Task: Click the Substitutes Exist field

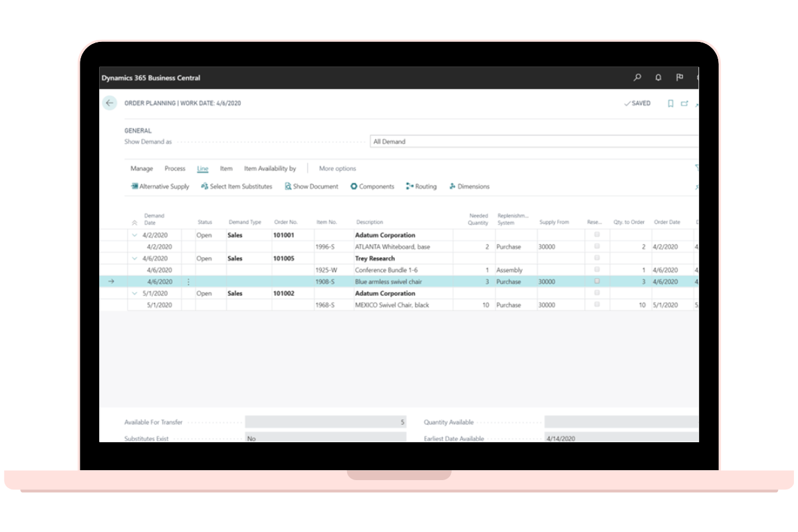Action: (x=326, y=438)
